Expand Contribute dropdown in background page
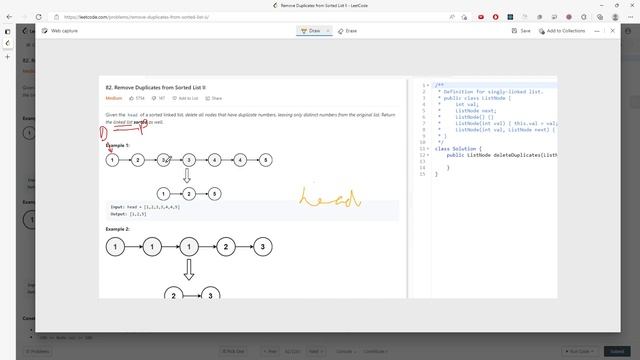640x360 pixels. tap(376, 351)
